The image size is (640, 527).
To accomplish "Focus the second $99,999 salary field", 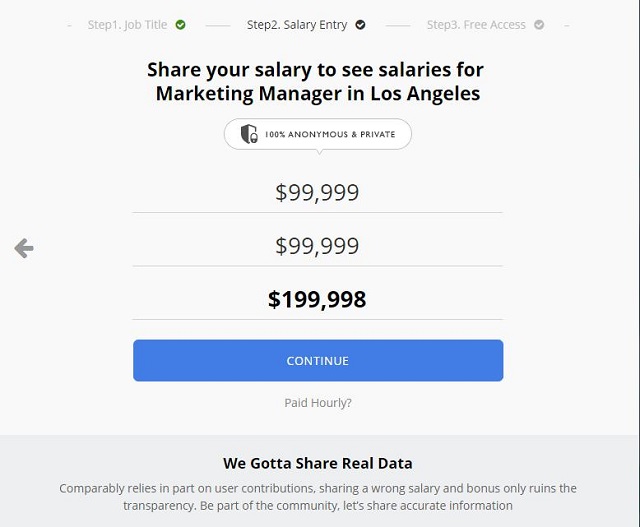I will (x=317, y=246).
